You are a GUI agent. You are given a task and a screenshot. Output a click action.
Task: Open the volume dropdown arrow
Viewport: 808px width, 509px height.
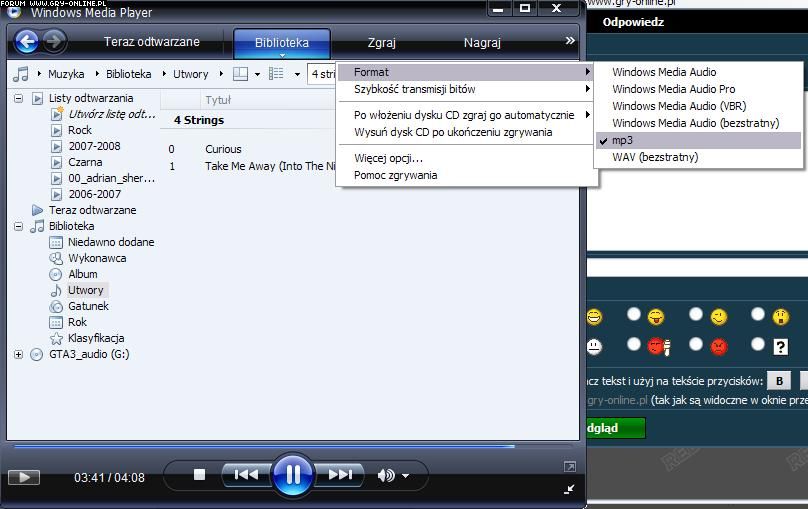pyautogui.click(x=406, y=476)
